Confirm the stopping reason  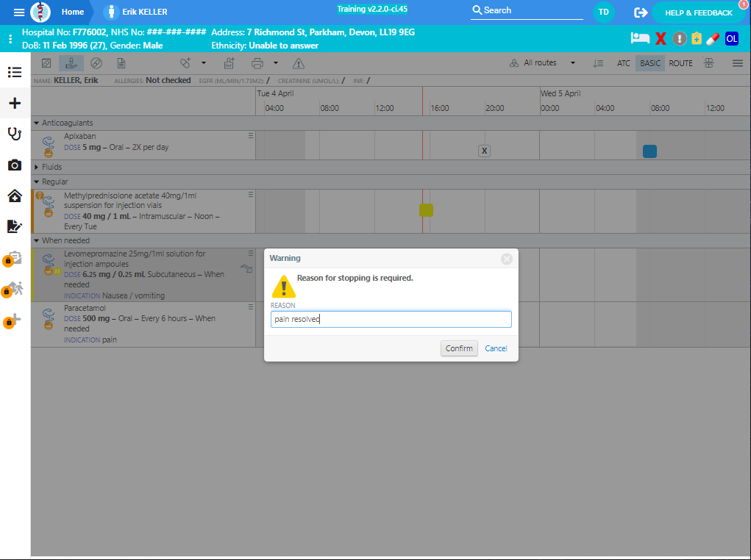[x=459, y=348]
